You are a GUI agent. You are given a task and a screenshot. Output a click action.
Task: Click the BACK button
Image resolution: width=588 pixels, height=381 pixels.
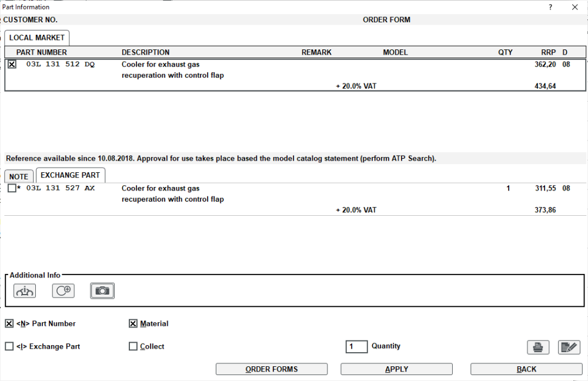526,369
